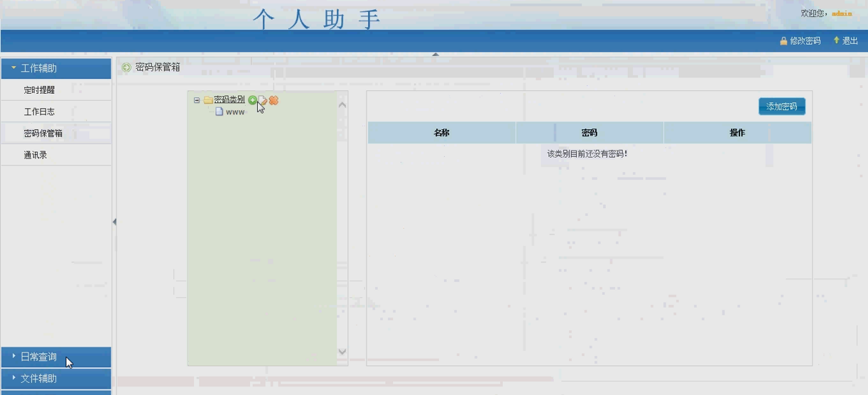Click the www document icon
Screen dimensions: 868x395
coord(219,112)
